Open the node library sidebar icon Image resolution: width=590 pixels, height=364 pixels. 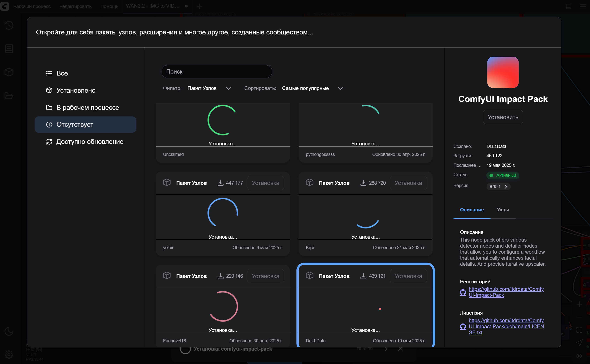[x=9, y=49]
